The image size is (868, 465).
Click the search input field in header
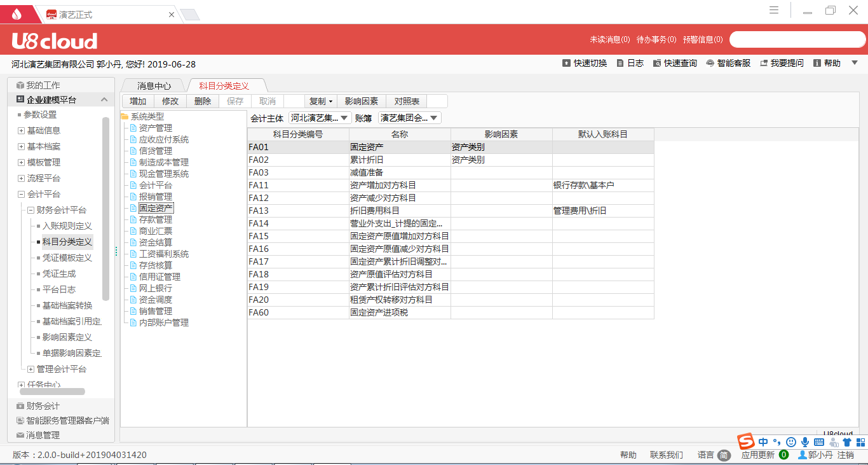797,39
